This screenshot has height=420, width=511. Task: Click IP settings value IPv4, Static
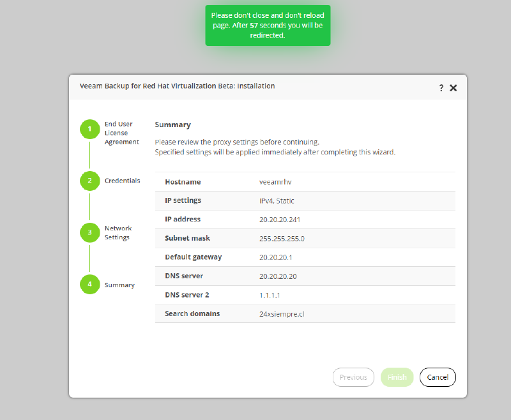coord(277,201)
